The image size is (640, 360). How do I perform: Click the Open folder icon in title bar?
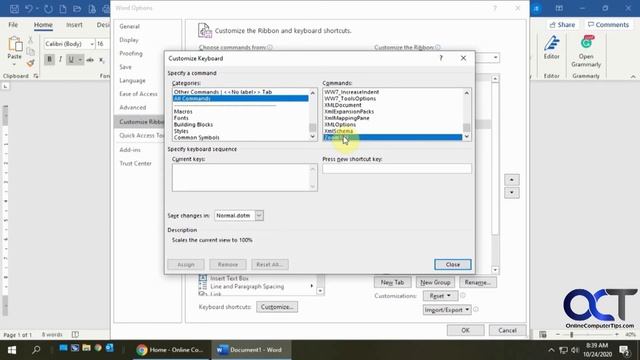[77, 9]
